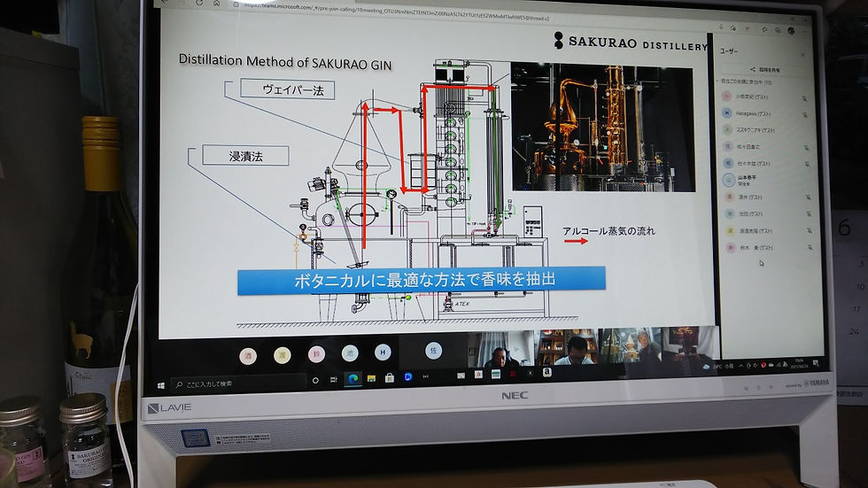Open Microsoft Store from the taskbar
The height and width of the screenshot is (488, 868).
pyautogui.click(x=390, y=378)
